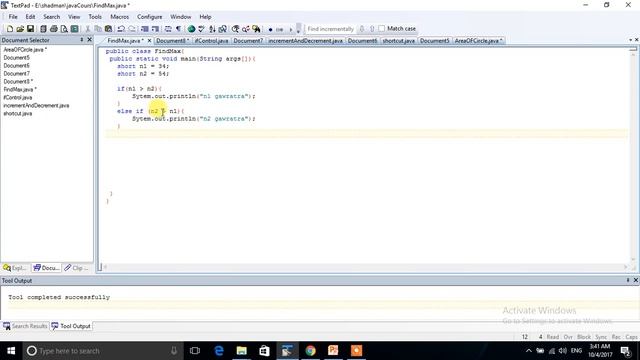Open Manage Files from the toolbar
Image resolution: width=640 pixels, height=360 pixels.
click(43, 29)
